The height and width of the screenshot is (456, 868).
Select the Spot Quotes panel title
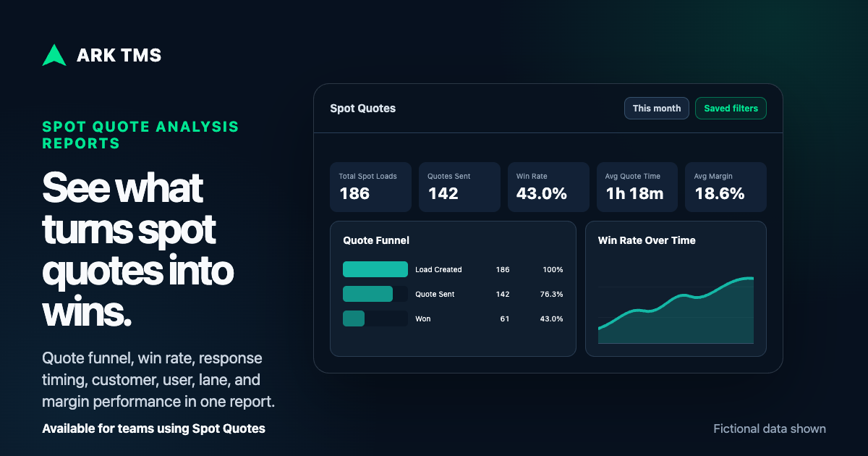[x=363, y=109]
